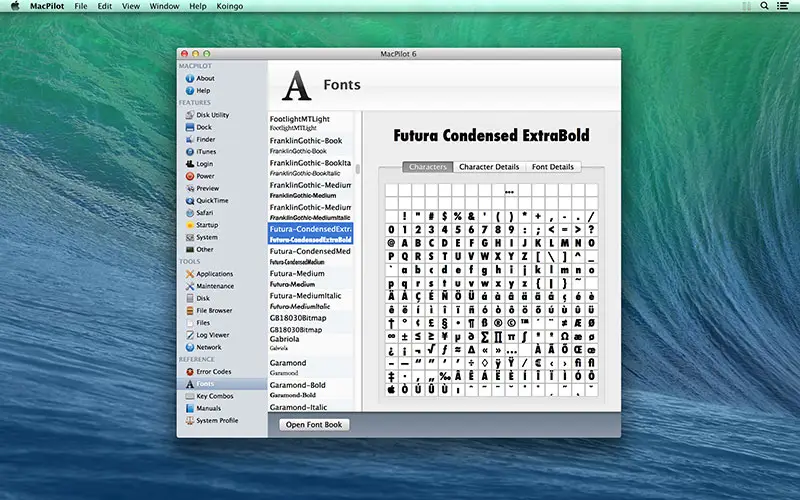800x500 pixels.
Task: Open Spotlight search in menu bar
Action: [x=764, y=6]
